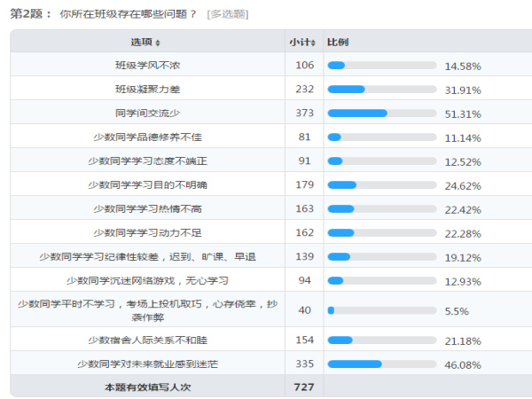
Task: Click the 本题有效填写人次 total row
Action: (271, 387)
